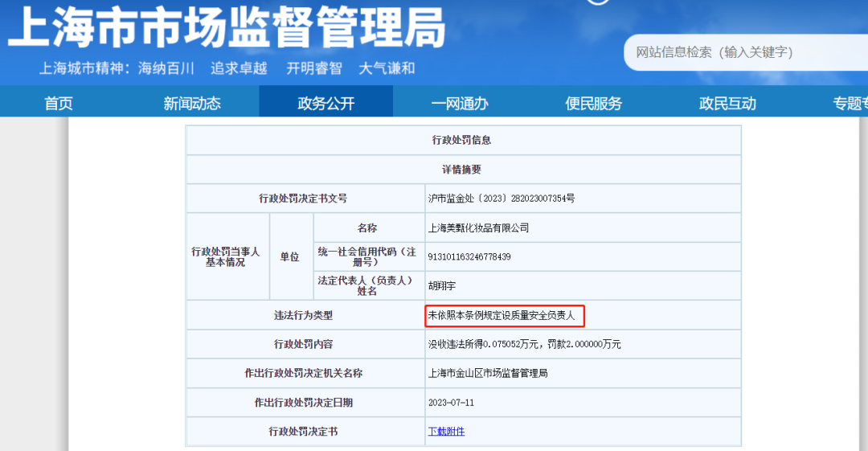Select the 政务公开 navigation tab
Image resolution: width=868 pixels, height=451 pixels.
click(x=325, y=103)
